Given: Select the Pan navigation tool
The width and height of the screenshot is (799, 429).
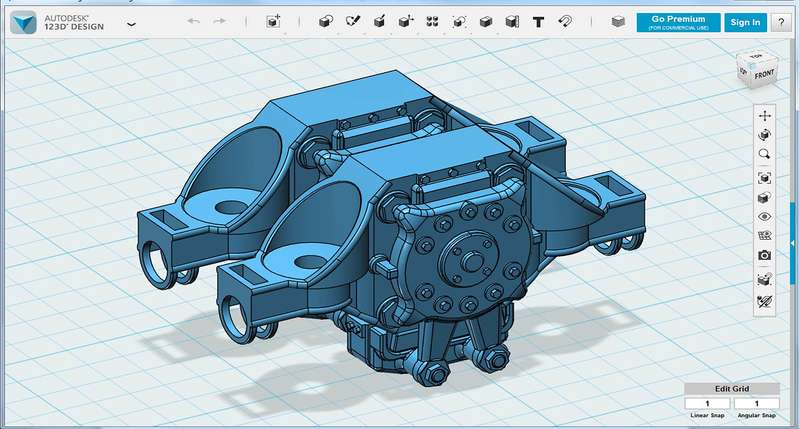Looking at the screenshot, I should 765,116.
